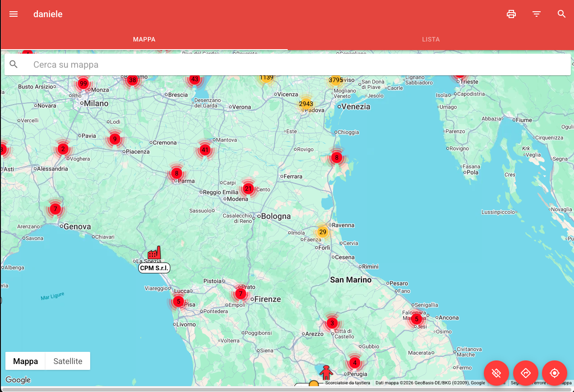This screenshot has height=392, width=574.
Task: Click the 'daniele' title text
Action: (x=48, y=14)
